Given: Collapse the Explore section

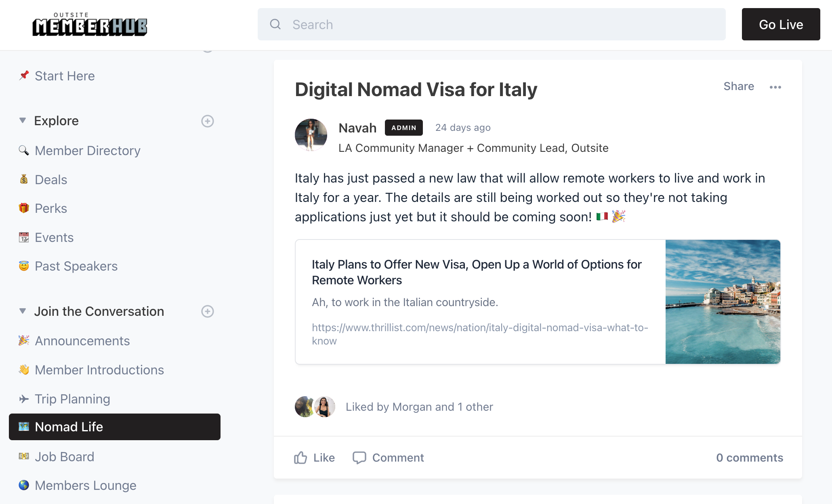Looking at the screenshot, I should click(23, 120).
